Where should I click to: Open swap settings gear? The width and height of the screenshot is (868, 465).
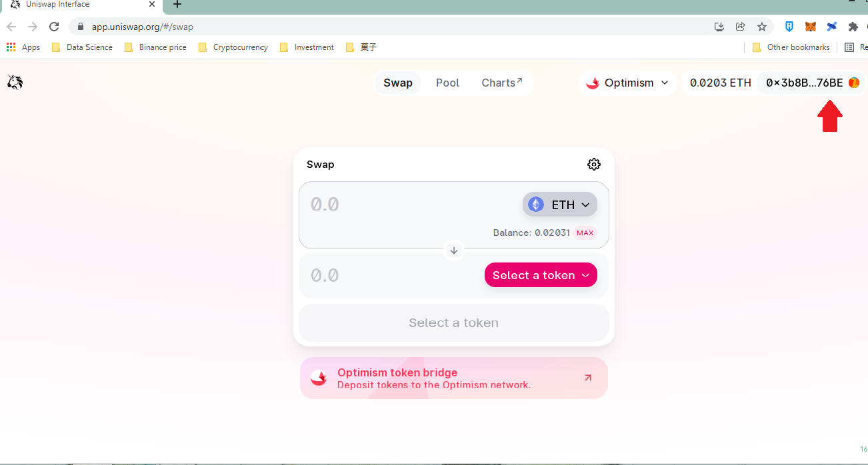coord(594,165)
